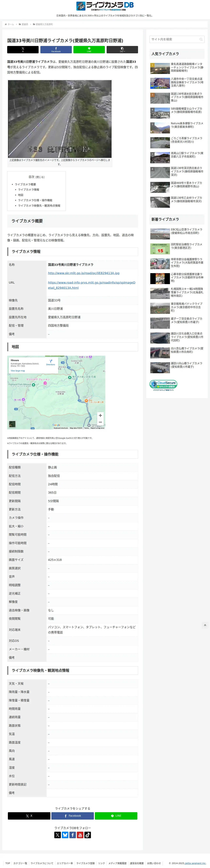
Task: Follow ライブカメラDB on Bluesky icon
Action: pos(65,835)
